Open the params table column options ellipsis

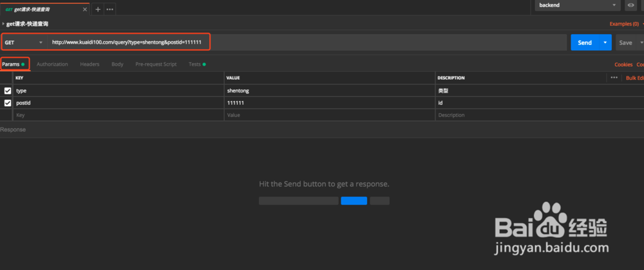click(614, 78)
